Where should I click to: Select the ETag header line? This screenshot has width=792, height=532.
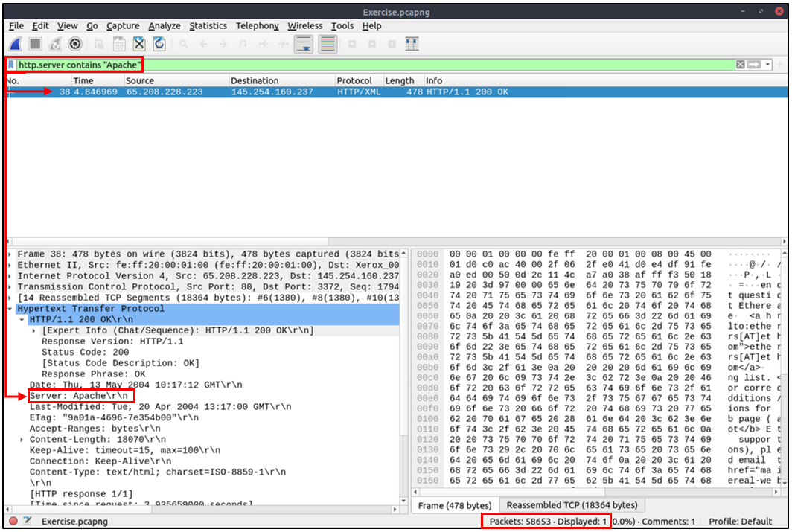114,417
